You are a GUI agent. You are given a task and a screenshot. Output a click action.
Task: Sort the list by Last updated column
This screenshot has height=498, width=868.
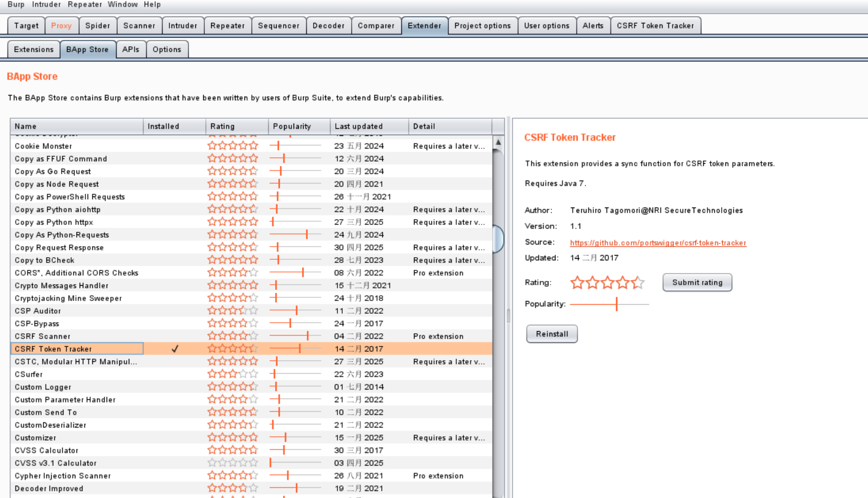tap(370, 126)
